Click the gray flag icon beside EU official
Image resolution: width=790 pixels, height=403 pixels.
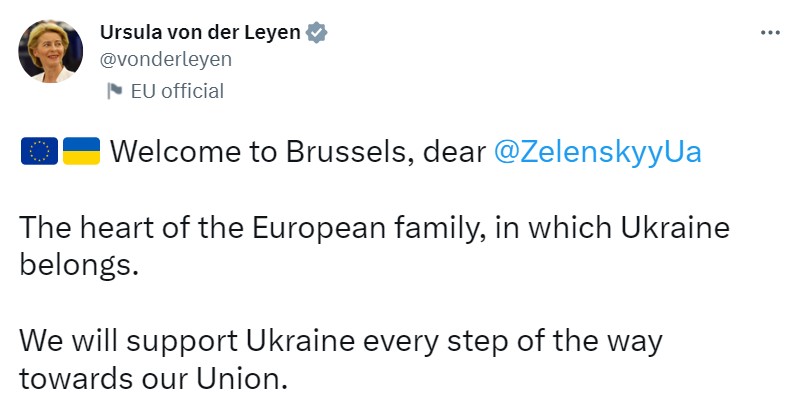[x=115, y=92]
